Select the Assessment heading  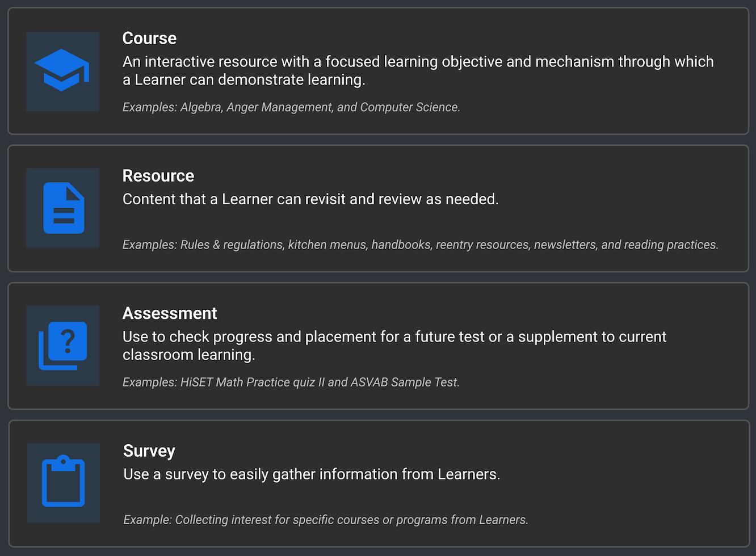170,313
